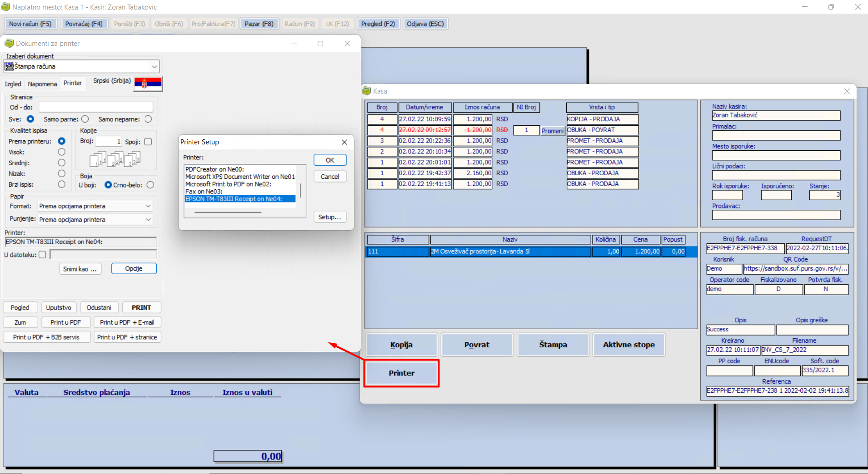Viewport: 868px width, 474px height.
Task: Open Setup... in Printer Setup dialog
Action: [x=330, y=217]
